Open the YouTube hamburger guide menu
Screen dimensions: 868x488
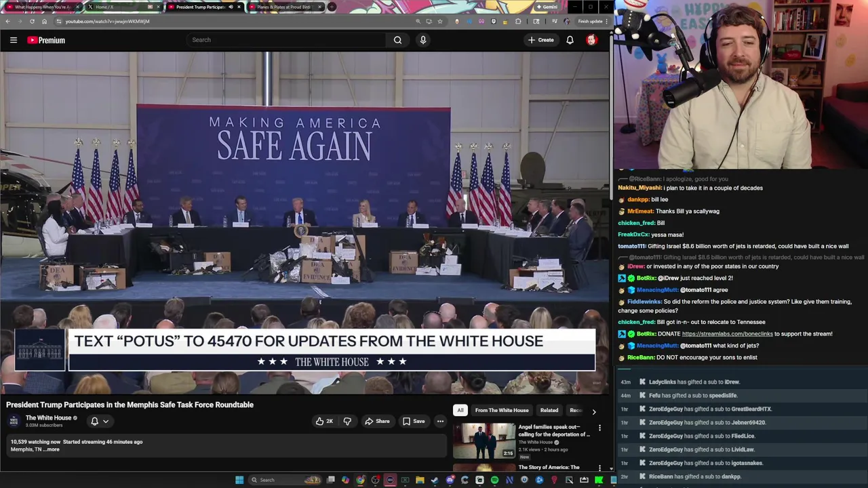13,40
